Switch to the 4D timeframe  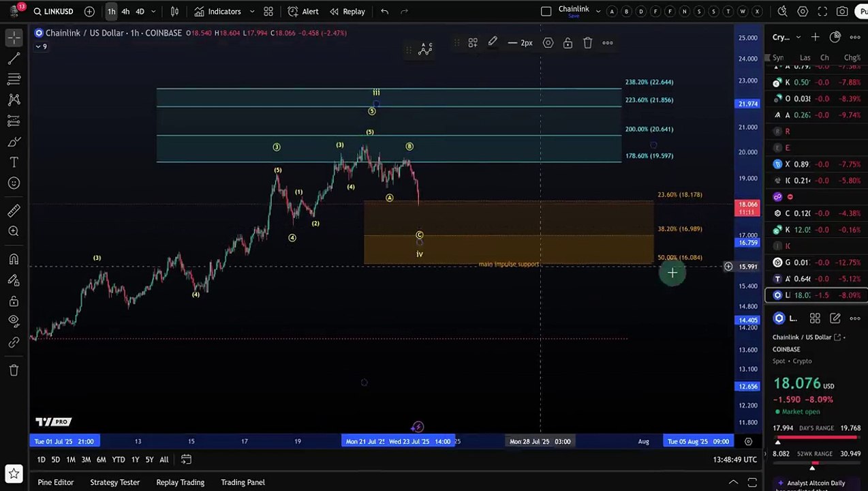pos(140,11)
